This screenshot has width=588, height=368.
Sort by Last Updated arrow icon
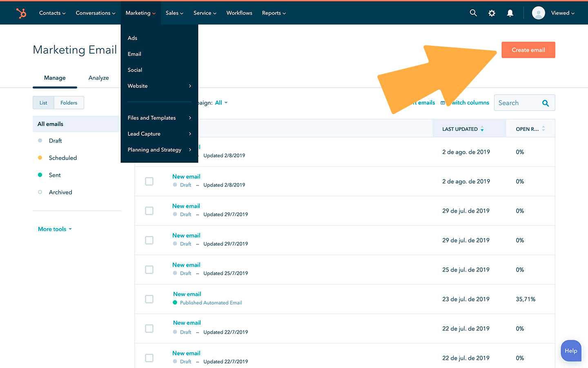pos(482,129)
